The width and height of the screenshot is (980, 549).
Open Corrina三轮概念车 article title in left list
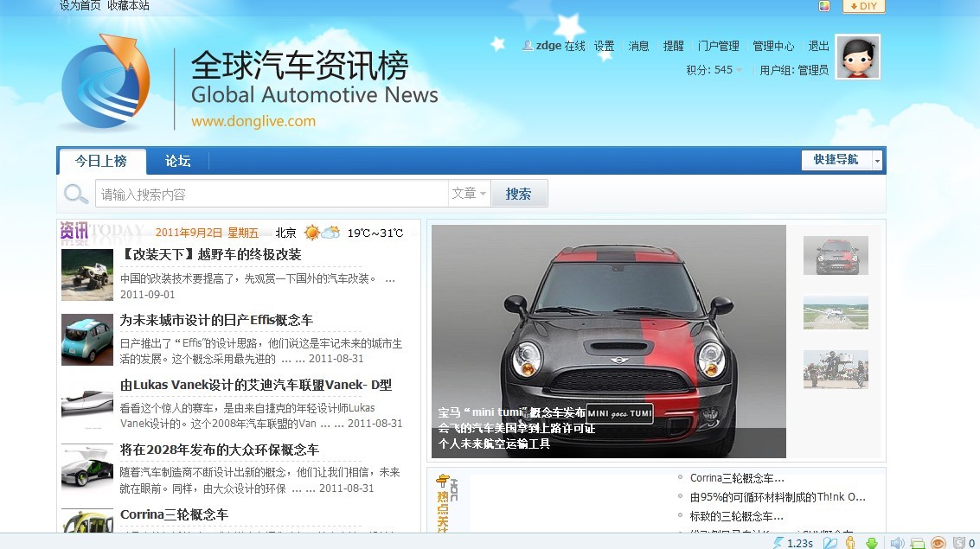(x=175, y=514)
